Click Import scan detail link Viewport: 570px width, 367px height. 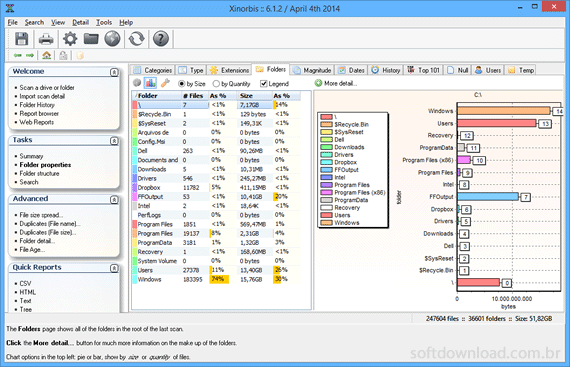tap(42, 96)
